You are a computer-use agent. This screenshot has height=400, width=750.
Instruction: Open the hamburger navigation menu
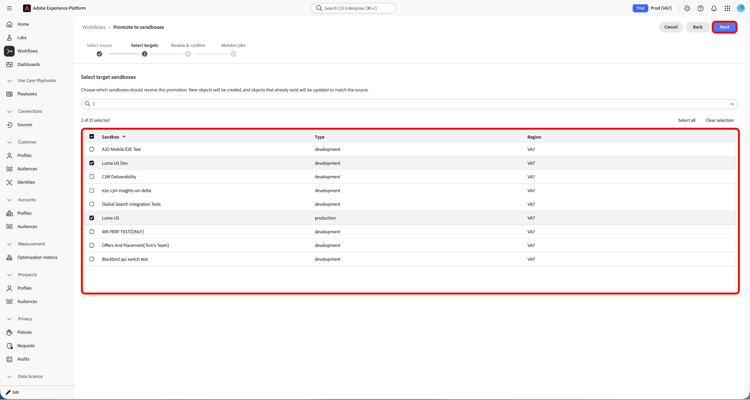[x=10, y=8]
